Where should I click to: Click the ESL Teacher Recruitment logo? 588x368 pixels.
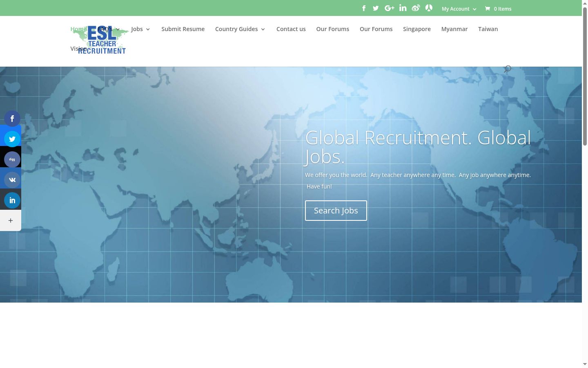click(100, 40)
